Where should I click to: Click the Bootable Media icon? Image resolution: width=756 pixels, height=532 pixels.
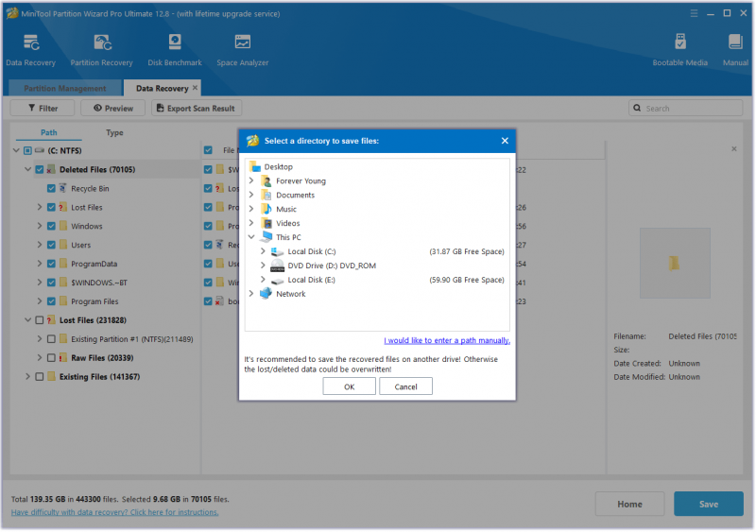click(679, 43)
